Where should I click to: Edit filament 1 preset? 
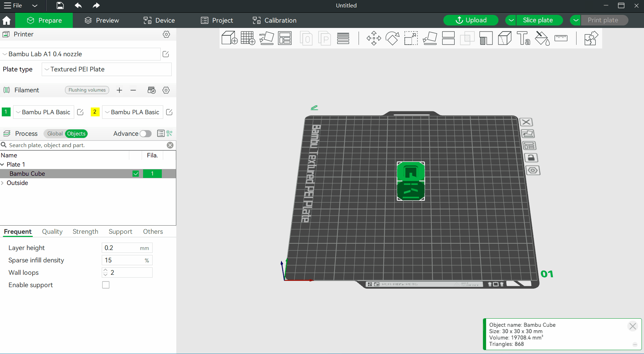point(80,112)
